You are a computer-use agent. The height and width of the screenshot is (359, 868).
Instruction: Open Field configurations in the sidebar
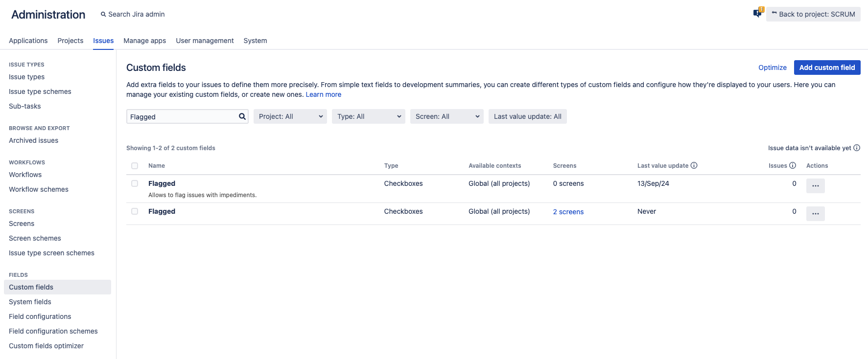point(40,316)
